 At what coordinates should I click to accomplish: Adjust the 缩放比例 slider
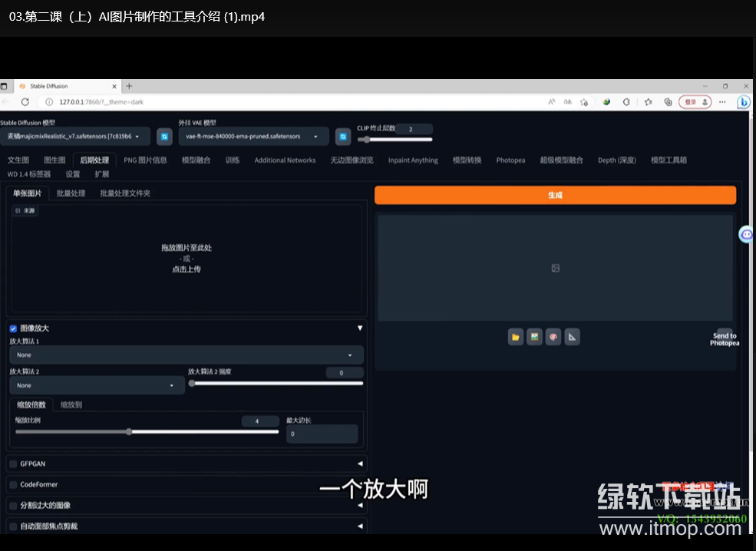(x=147, y=432)
